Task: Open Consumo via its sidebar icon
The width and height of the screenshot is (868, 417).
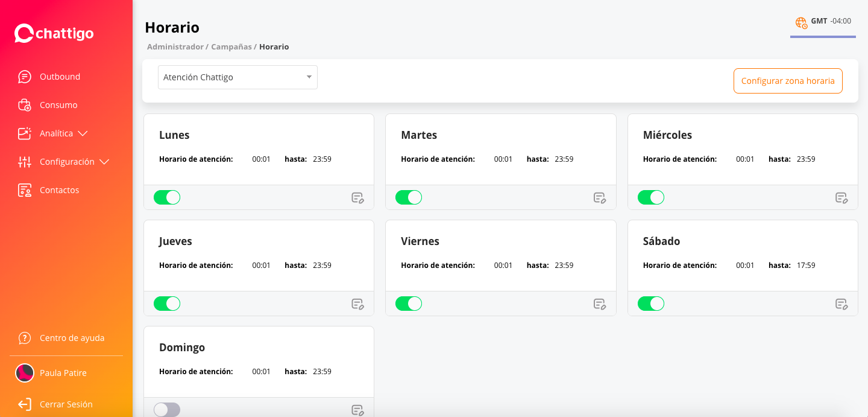Action: (x=25, y=105)
